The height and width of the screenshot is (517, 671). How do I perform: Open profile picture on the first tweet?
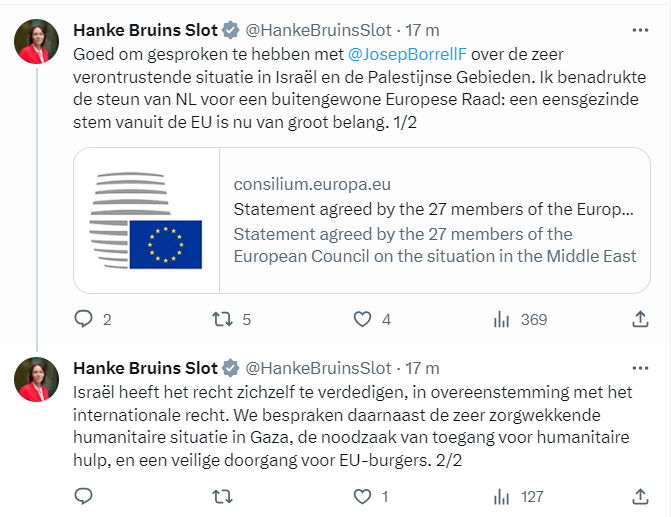click(38, 42)
